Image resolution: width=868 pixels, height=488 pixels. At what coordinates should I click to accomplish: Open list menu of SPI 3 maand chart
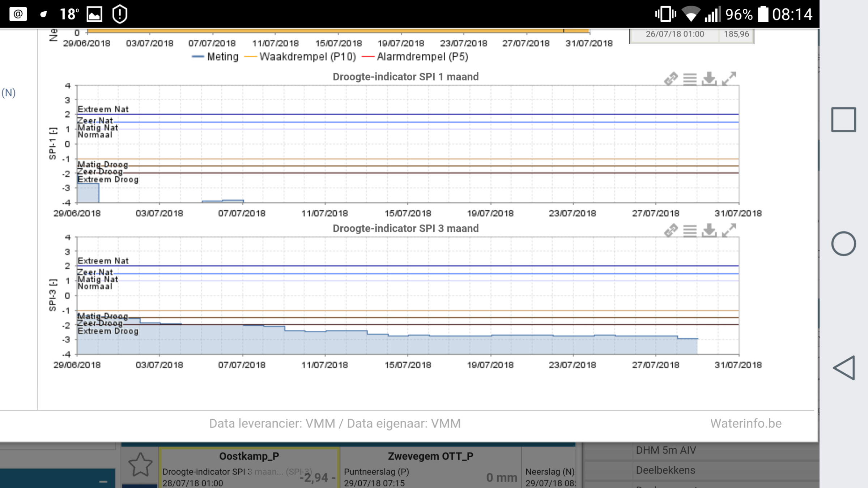pos(690,231)
